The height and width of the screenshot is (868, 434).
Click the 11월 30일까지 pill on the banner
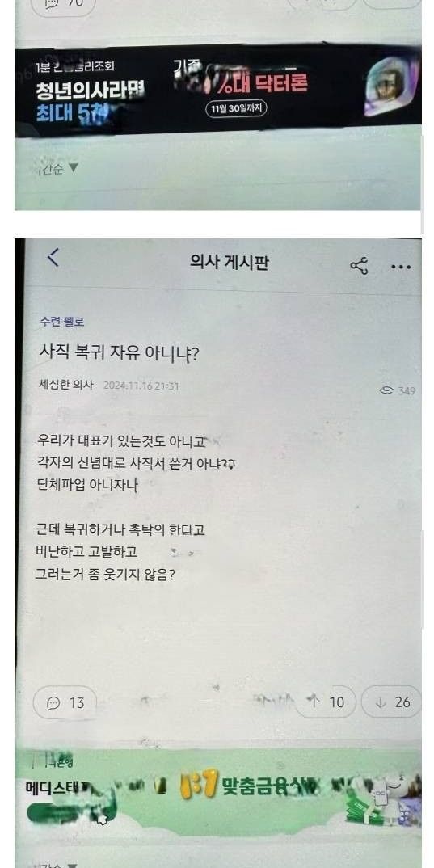pos(236,109)
